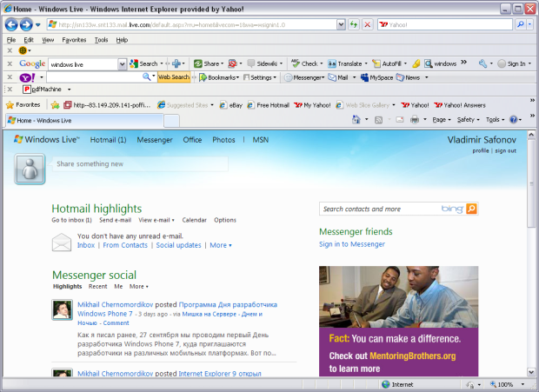Open Mail on the Yahoo toolbar
This screenshot has height=392, width=539.
coord(338,77)
